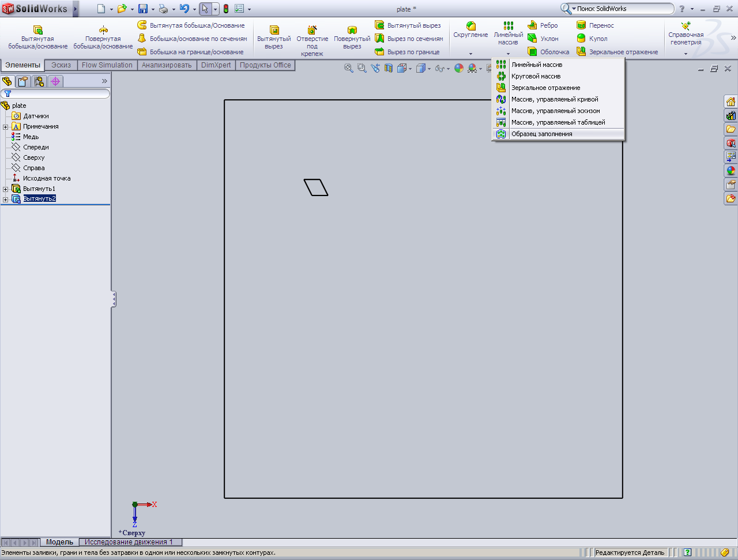This screenshot has width=738, height=560.
Task: Open the Save button dropdown arrow
Action: pyautogui.click(x=153, y=9)
